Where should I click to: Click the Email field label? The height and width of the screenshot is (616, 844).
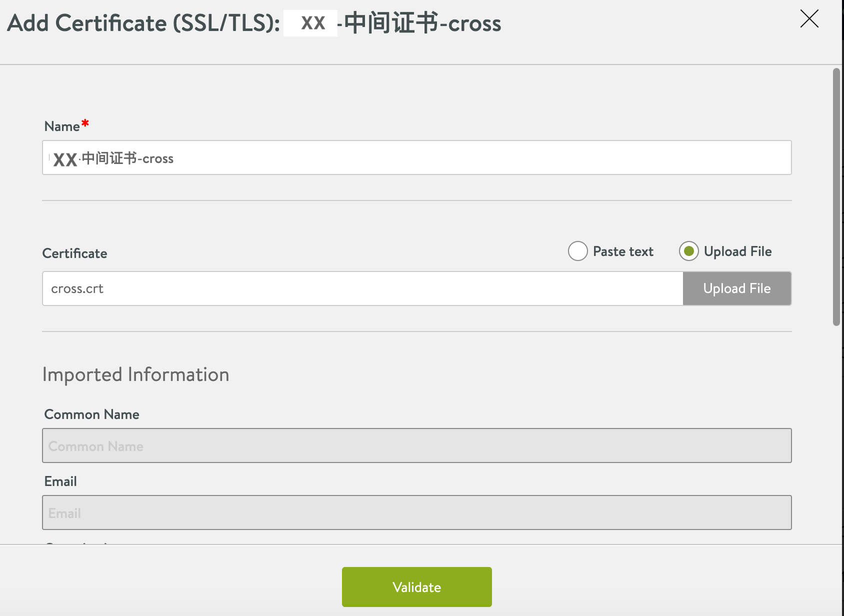click(x=60, y=481)
